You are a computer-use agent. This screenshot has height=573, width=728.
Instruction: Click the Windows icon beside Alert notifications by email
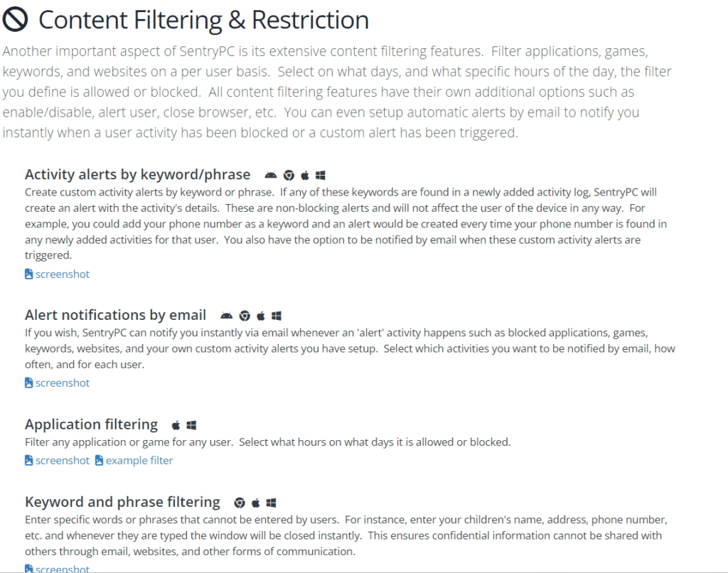277,316
